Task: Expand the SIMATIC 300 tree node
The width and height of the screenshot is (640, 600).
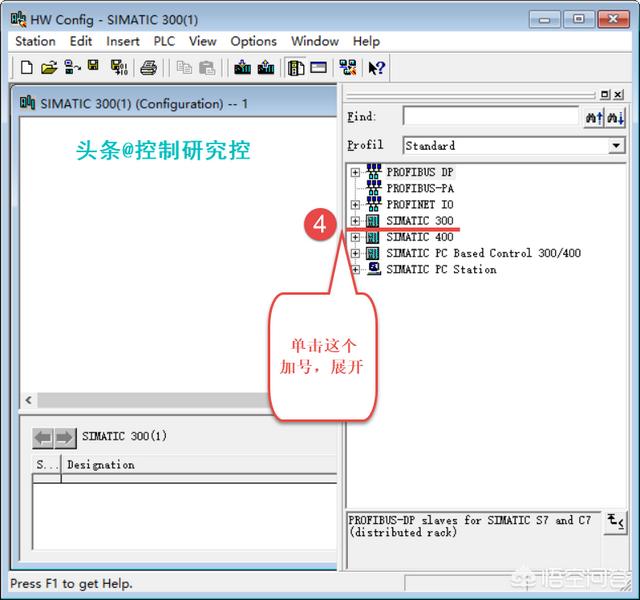Action: [x=355, y=221]
